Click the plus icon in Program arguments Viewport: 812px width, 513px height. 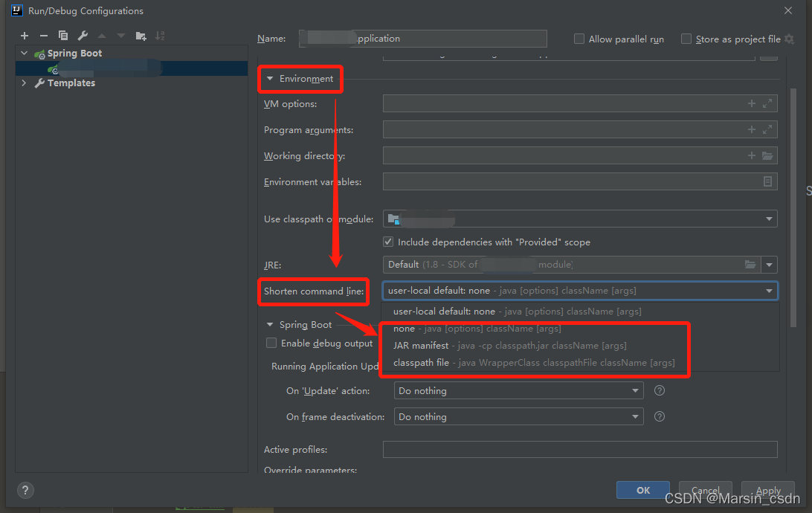click(752, 129)
